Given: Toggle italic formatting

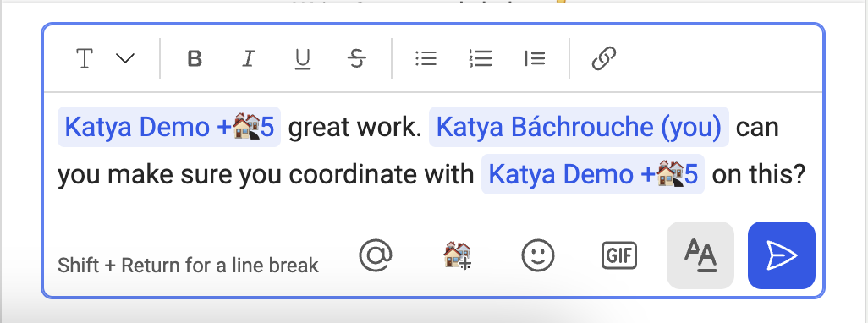Looking at the screenshot, I should tap(249, 58).
